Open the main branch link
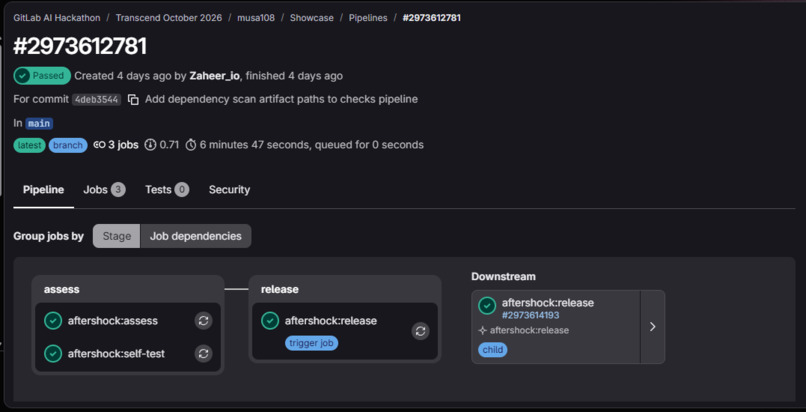Screen dimensions: 806x412 pos(40,124)
